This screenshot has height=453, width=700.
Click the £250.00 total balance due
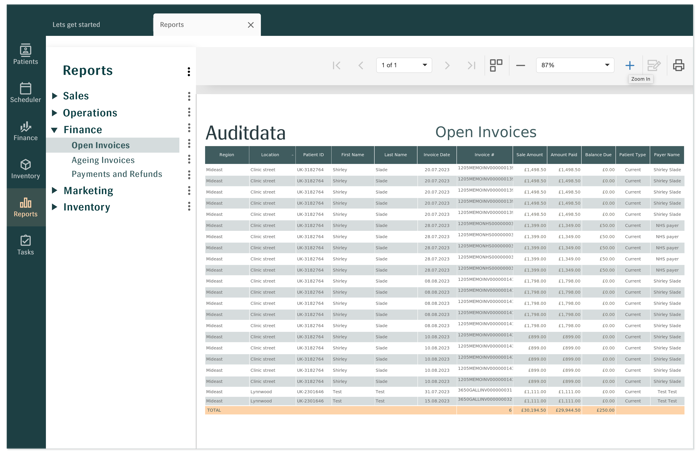(605, 410)
